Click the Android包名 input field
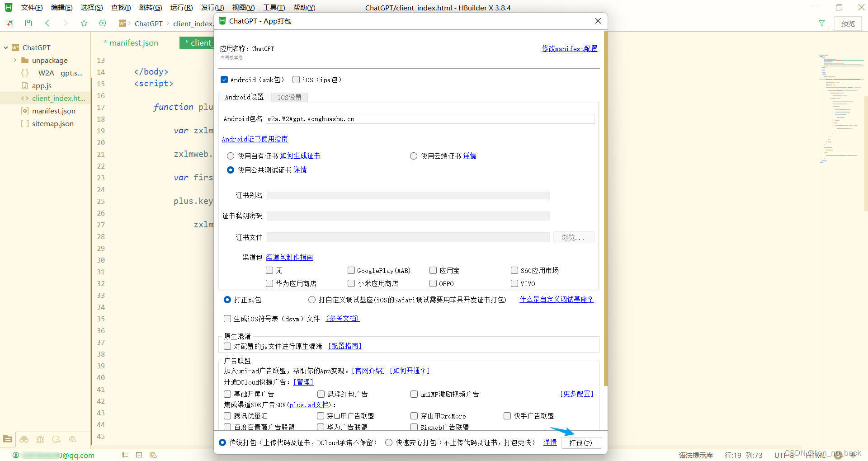Screen dimensions: 868x461 429,119
